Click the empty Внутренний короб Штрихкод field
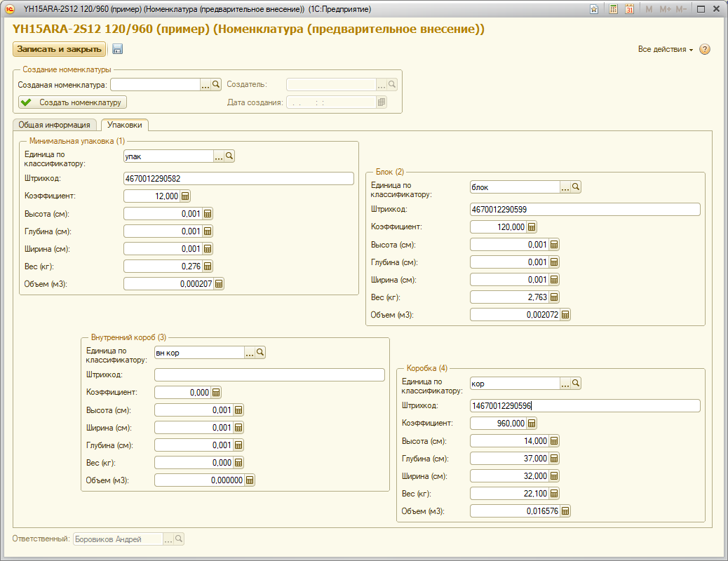Image resolution: width=728 pixels, height=561 pixels. [269, 375]
